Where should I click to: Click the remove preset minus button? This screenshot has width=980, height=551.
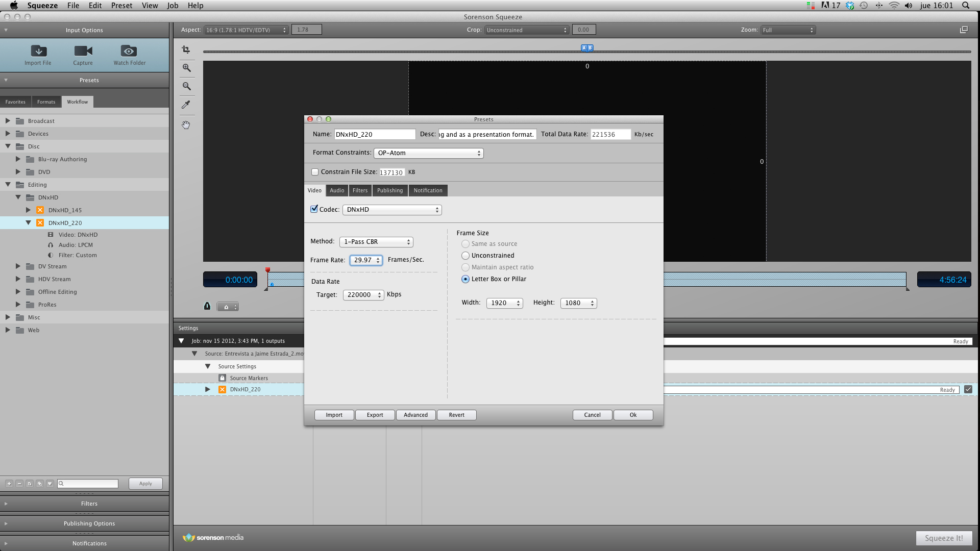19,484
